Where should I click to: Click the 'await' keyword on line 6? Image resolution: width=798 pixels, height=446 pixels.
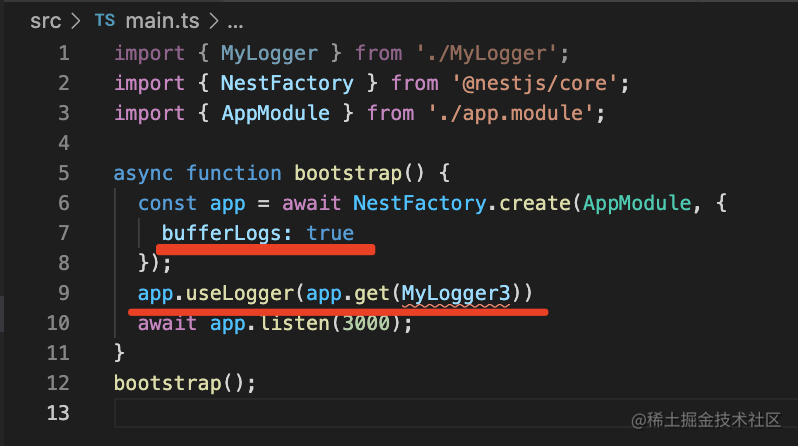tap(311, 203)
